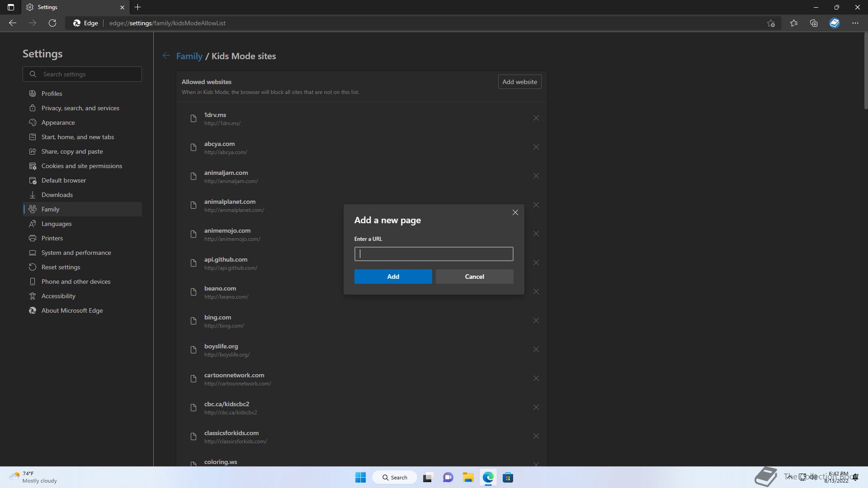Open the Chat app from taskbar
This screenshot has width=868, height=488.
448,478
